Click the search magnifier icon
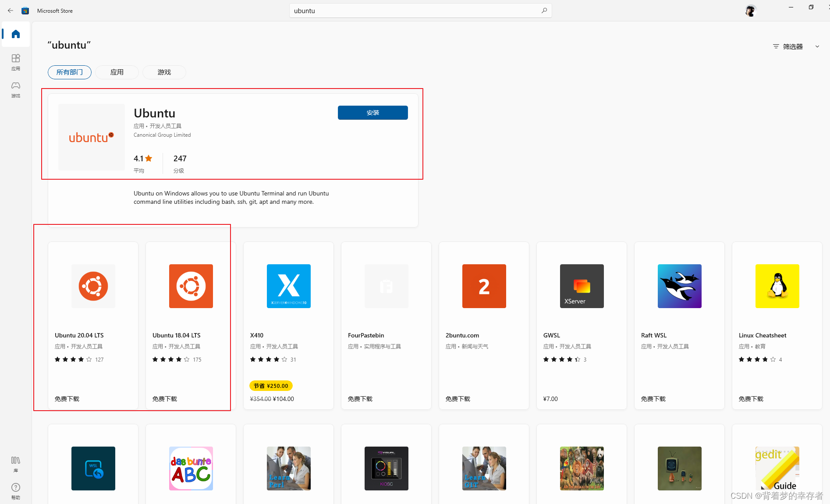This screenshot has height=504, width=830. (x=544, y=11)
